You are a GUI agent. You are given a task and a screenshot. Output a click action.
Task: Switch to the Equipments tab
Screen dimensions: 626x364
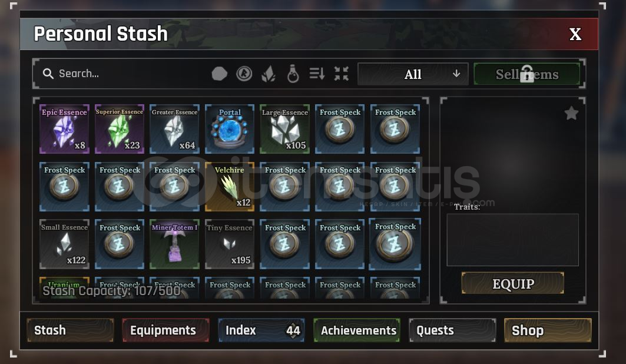[x=165, y=330]
